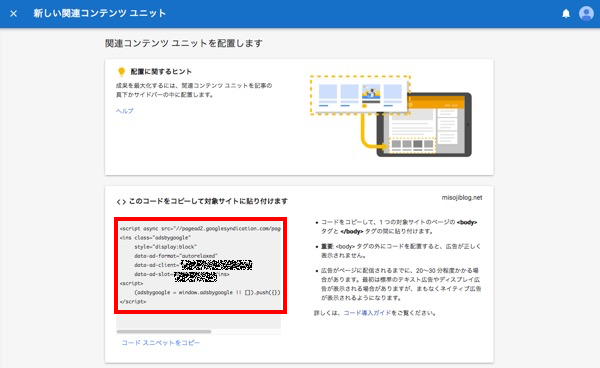Click the style="display:block" code line

pyautogui.click(x=165, y=247)
